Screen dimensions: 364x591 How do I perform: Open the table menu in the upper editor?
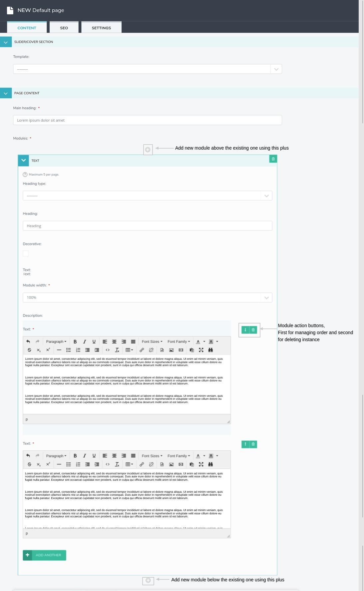[x=129, y=350]
